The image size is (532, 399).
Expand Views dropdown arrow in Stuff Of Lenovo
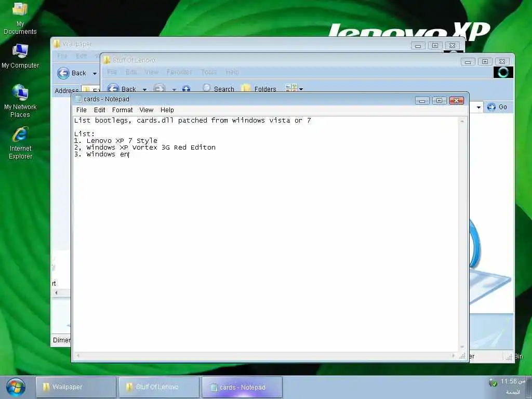pyautogui.click(x=301, y=89)
